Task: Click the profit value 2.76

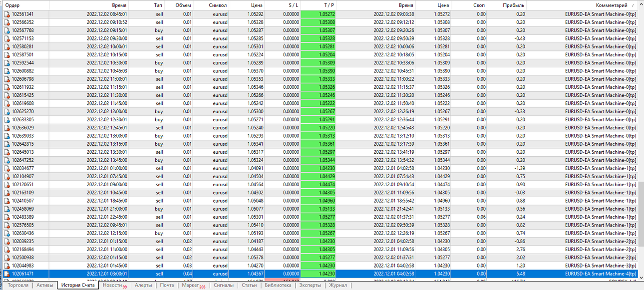Action: coord(520,250)
